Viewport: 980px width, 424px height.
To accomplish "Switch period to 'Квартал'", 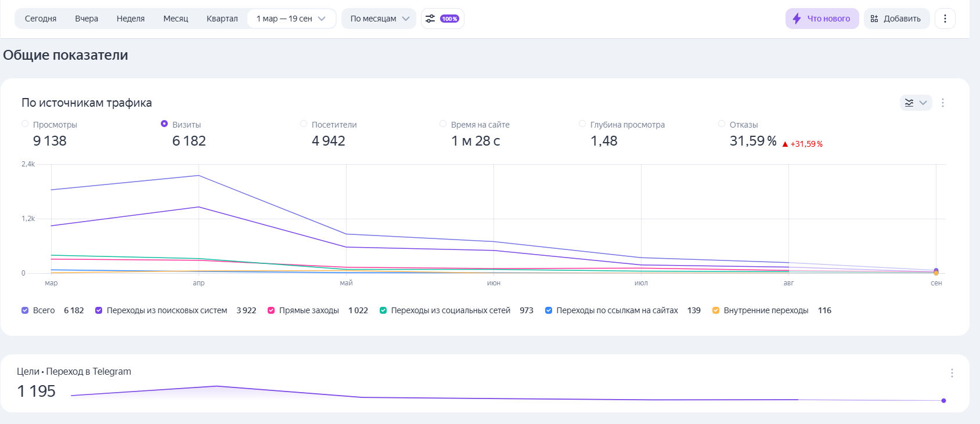I will tap(222, 19).
